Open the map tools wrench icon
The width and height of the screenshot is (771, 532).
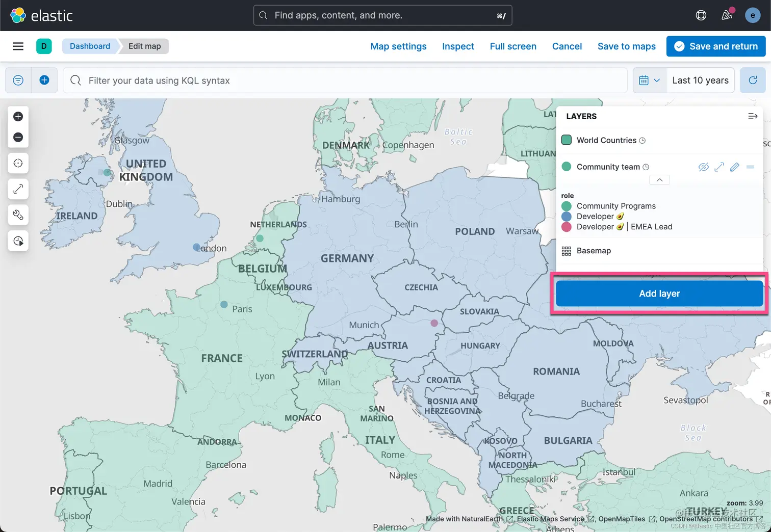18,215
